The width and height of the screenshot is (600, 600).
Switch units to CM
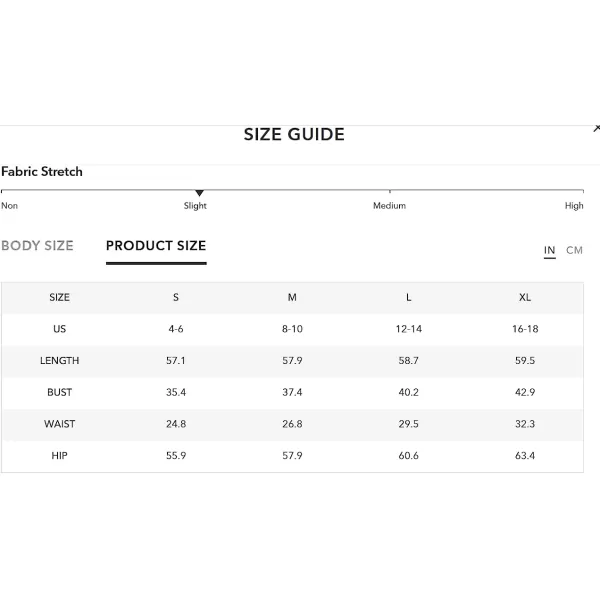pos(574,250)
